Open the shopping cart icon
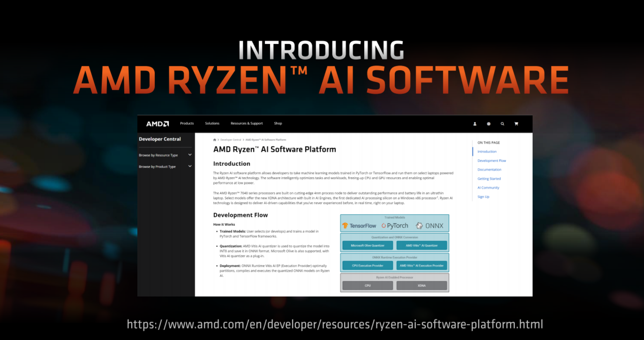The image size is (644, 340). (x=516, y=124)
